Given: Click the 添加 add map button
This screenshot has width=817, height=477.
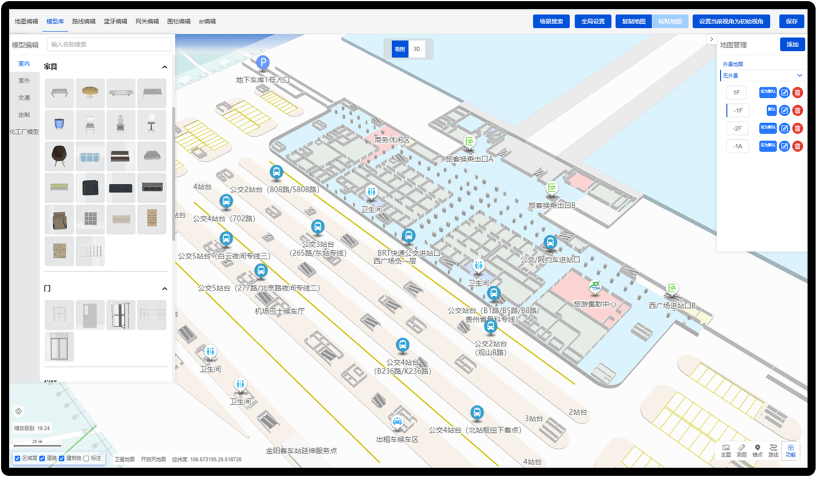Looking at the screenshot, I should (792, 45).
